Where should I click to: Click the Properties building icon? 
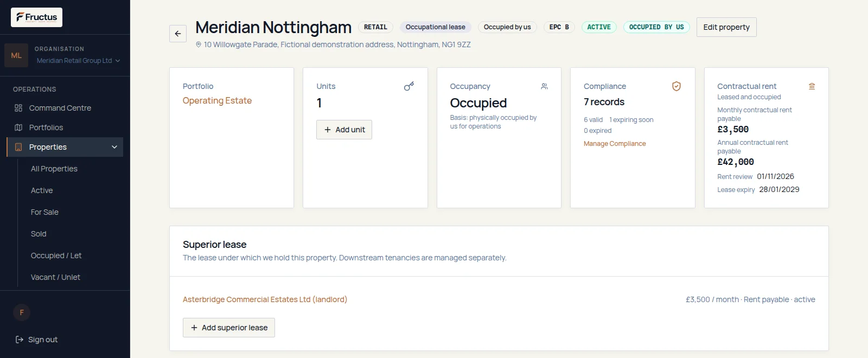(18, 147)
